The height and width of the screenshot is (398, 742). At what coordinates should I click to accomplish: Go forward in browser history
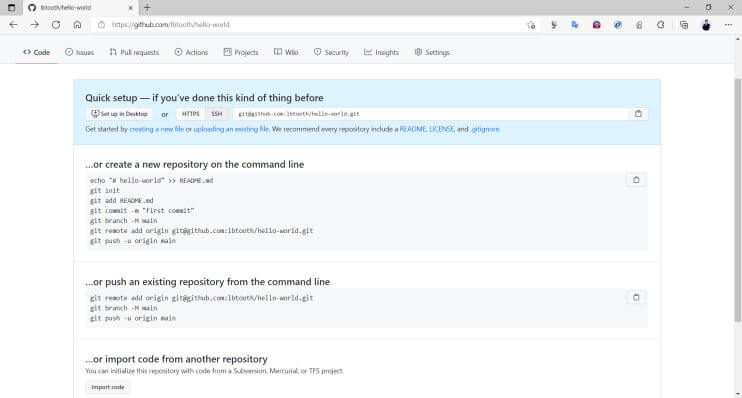click(35, 25)
